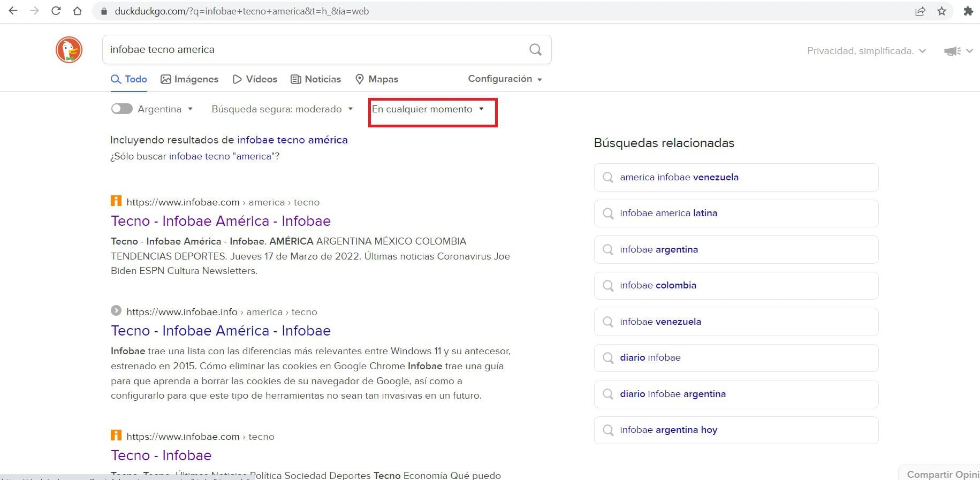The height and width of the screenshot is (480, 980).
Task: Click the browser address bar URL
Action: (x=241, y=11)
